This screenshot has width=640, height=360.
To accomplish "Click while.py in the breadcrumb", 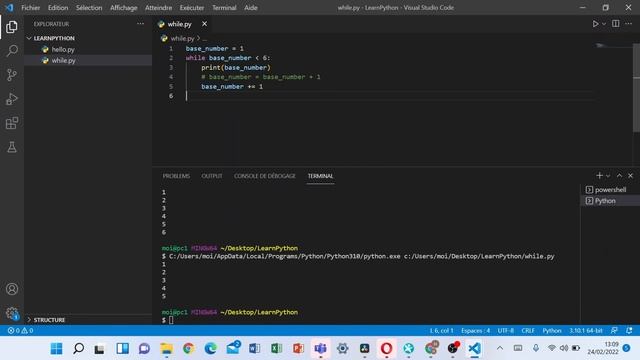I will pyautogui.click(x=182, y=38).
